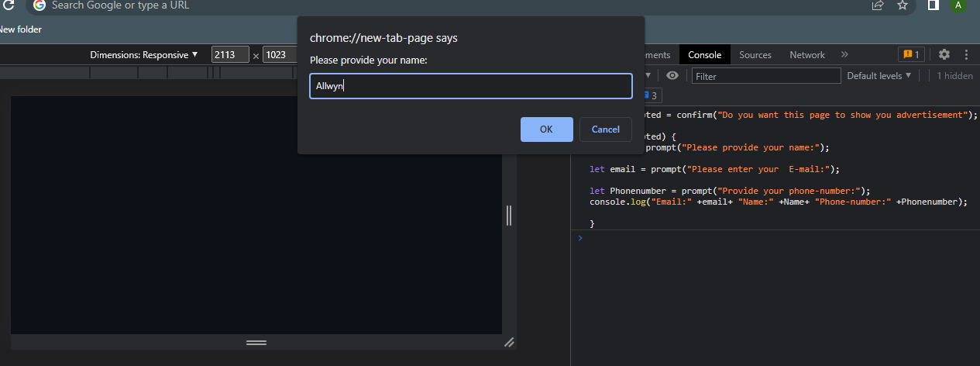Open the New folder bookmark
This screenshot has height=366, width=980.
pyautogui.click(x=21, y=29)
